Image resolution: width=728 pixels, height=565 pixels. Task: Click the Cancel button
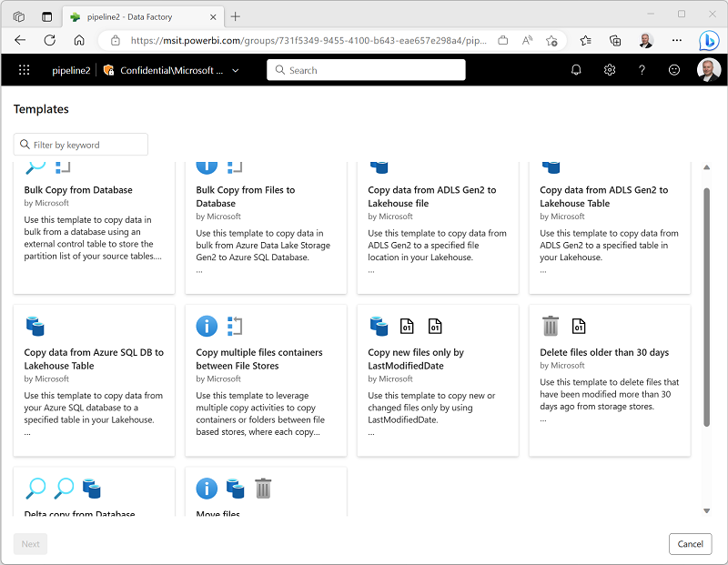click(690, 544)
